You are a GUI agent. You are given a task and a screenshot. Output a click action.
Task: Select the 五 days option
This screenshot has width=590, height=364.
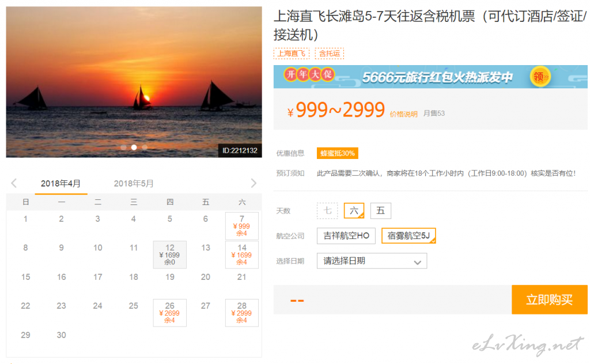pyautogui.click(x=380, y=211)
